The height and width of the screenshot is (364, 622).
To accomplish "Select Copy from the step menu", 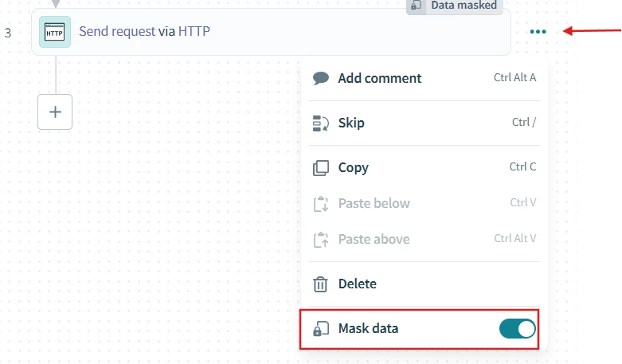I will coord(353,167).
